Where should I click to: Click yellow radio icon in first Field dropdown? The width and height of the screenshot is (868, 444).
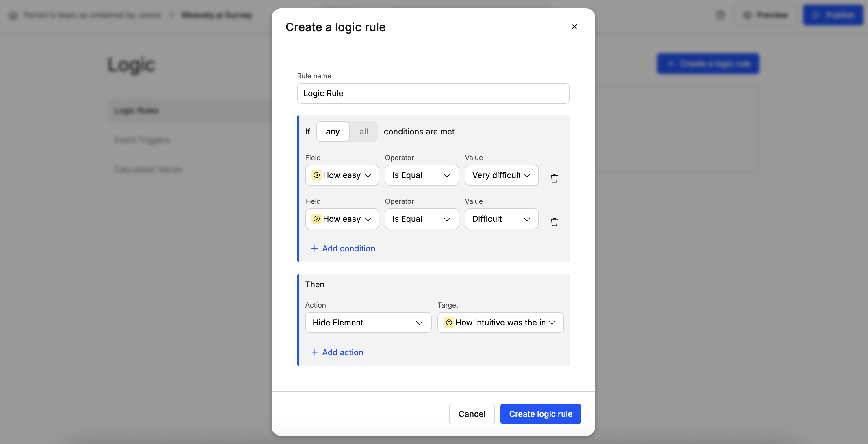pos(316,175)
